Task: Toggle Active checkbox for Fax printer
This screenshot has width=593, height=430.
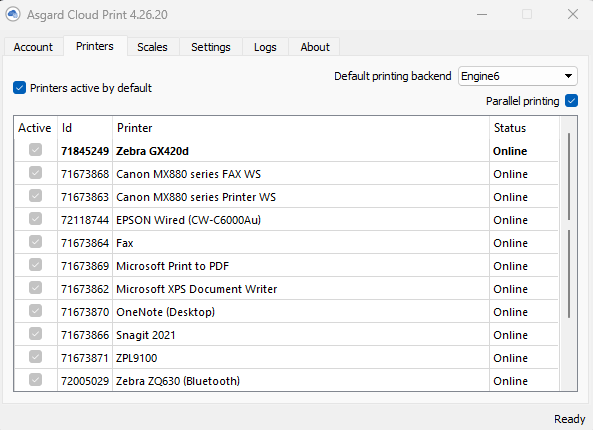Action: (x=36, y=242)
